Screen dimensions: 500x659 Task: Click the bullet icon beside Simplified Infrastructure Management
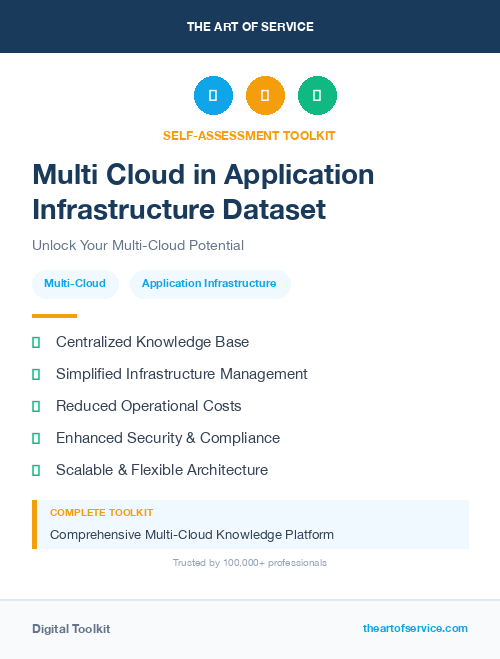[x=36, y=374]
